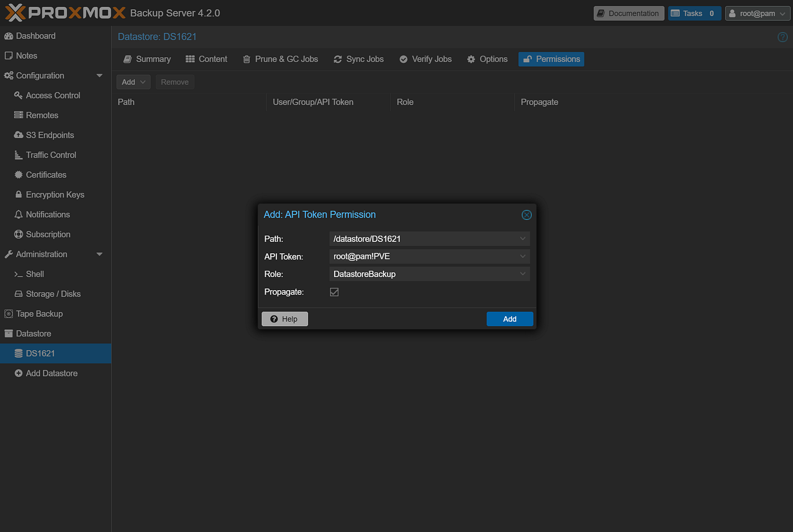Open the Datastore sidebar section

[x=56, y=333]
